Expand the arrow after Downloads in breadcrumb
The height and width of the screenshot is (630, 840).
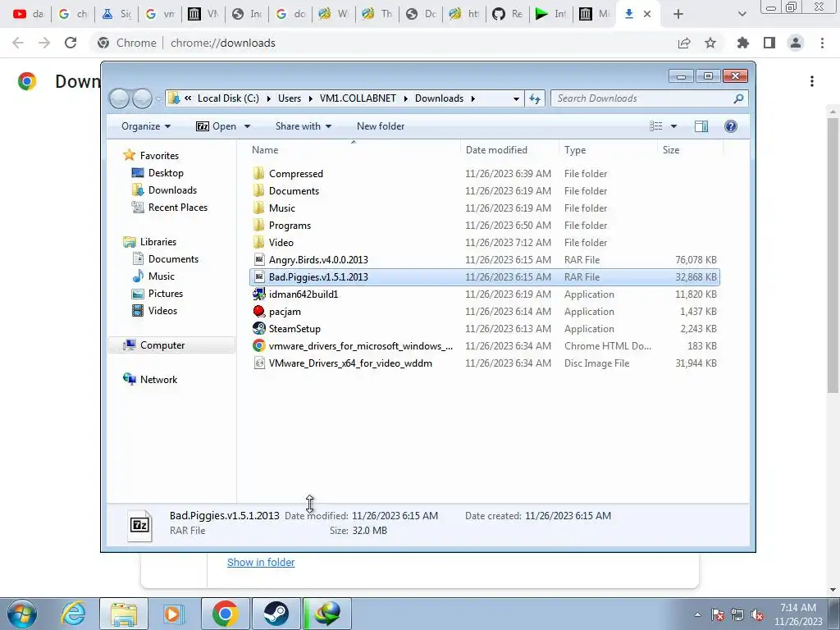tap(473, 98)
